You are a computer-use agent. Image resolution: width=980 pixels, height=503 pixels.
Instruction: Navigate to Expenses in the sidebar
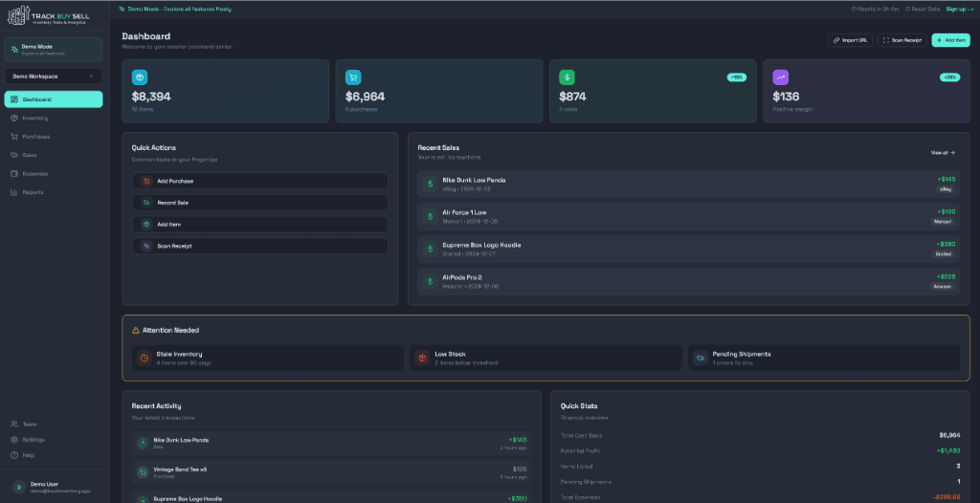(54, 174)
